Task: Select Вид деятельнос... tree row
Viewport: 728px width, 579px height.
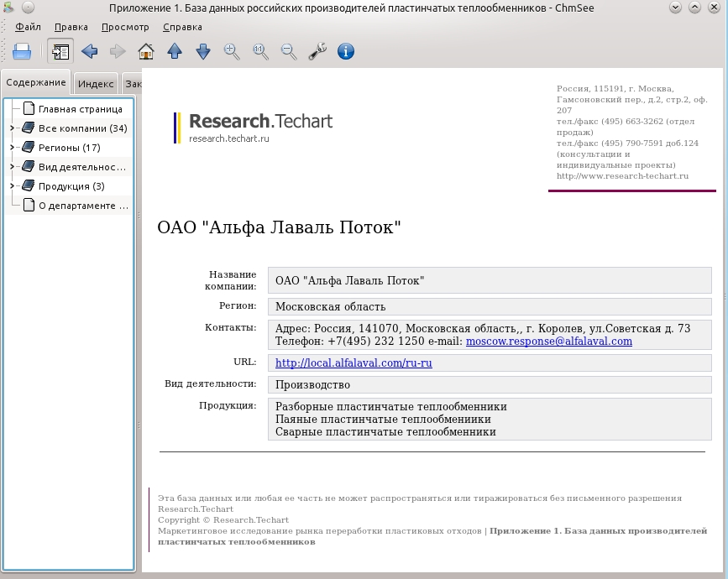Action: 70,167
